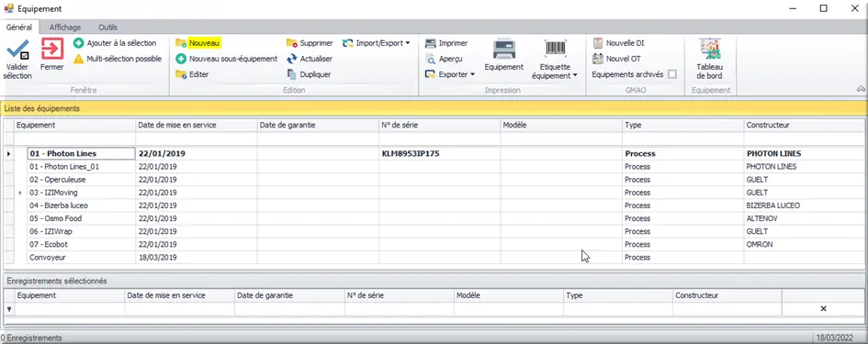Open the Tableau de bord dashboard
The width and height of the screenshot is (868, 344).
[709, 59]
